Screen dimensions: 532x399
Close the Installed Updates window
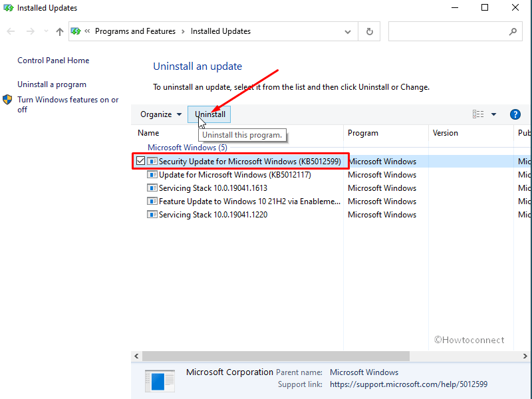point(515,8)
